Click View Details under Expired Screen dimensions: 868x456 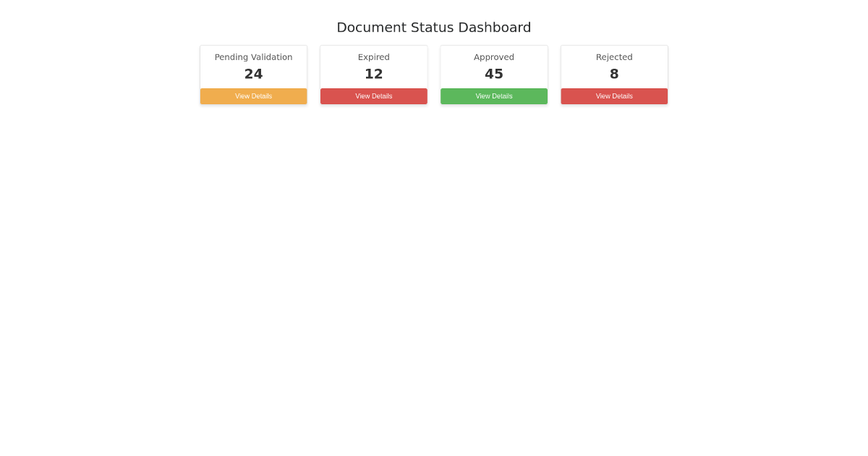pyautogui.click(x=373, y=96)
